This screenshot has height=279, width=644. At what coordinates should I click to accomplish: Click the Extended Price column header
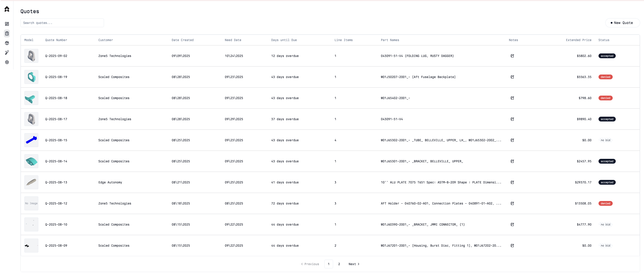pyautogui.click(x=579, y=40)
